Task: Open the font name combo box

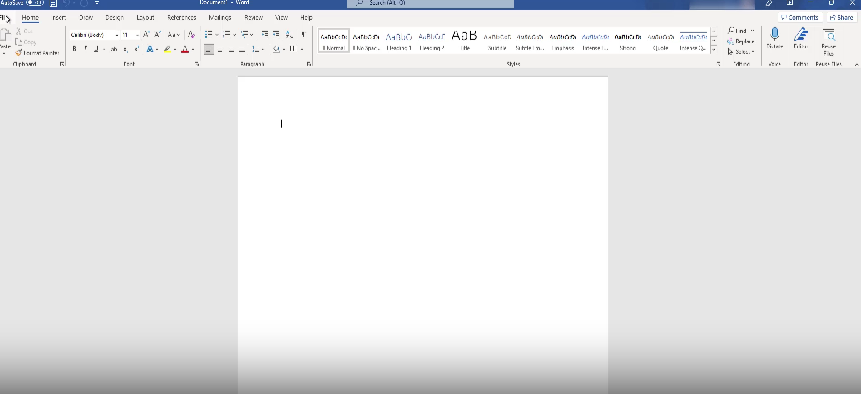Action: tap(94, 35)
